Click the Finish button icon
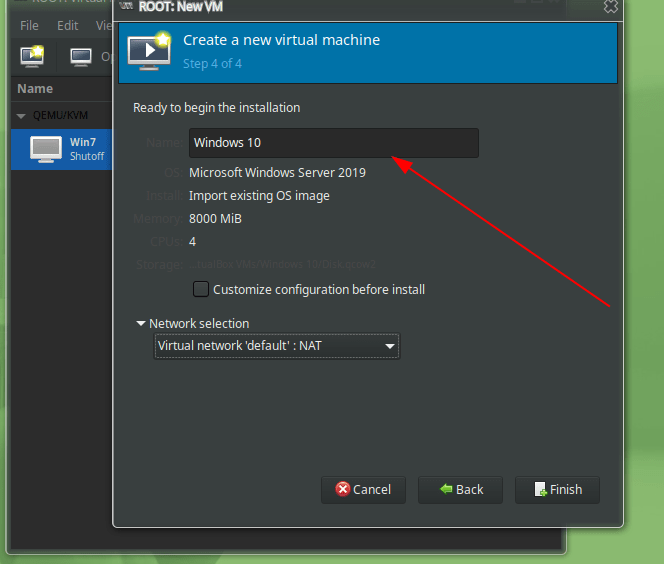Viewport: 664px width, 564px height. click(x=540, y=489)
